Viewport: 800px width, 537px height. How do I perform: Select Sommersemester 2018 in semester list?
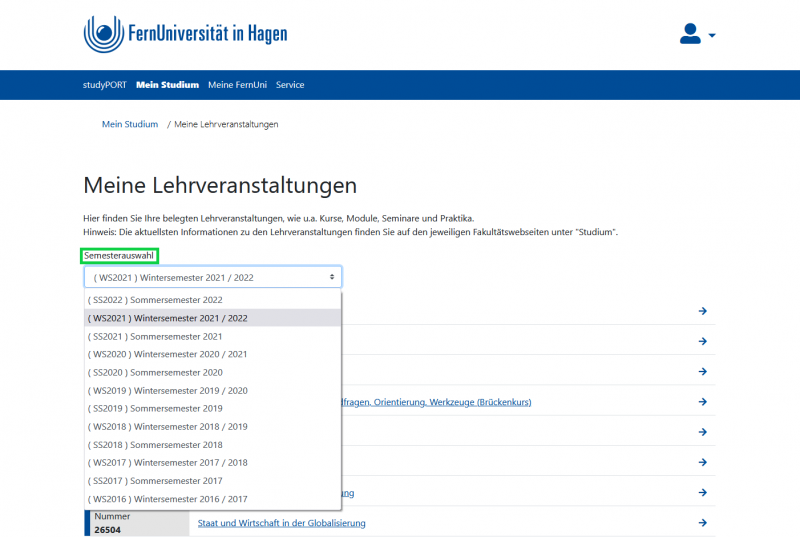pyautogui.click(x=155, y=445)
